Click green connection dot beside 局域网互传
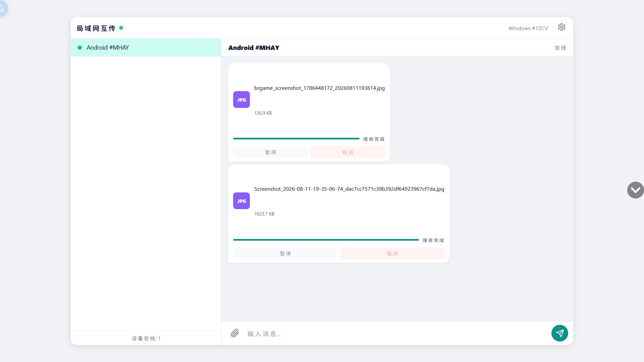The width and height of the screenshot is (644, 362). coord(121,28)
